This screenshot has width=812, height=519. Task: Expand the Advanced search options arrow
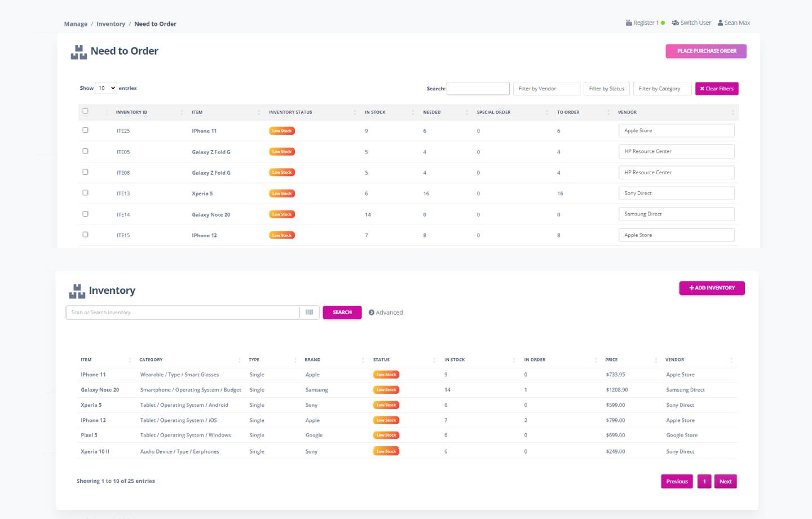[372, 313]
